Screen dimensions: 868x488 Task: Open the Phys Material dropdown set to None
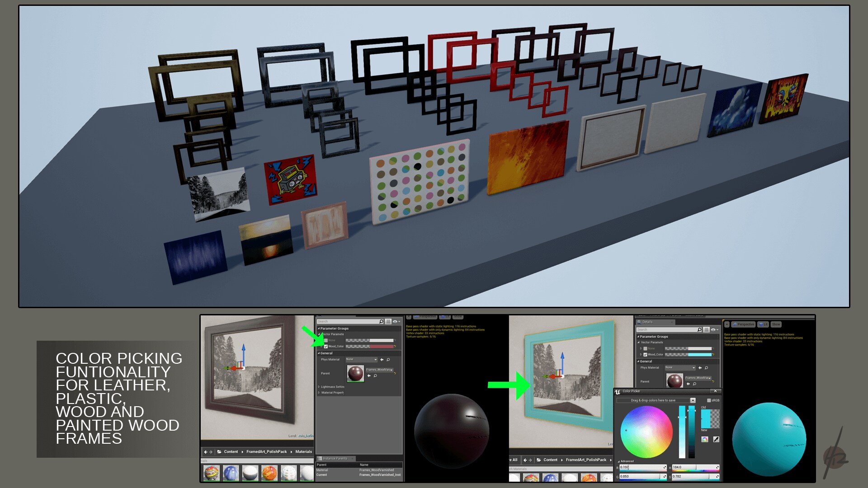coord(362,359)
